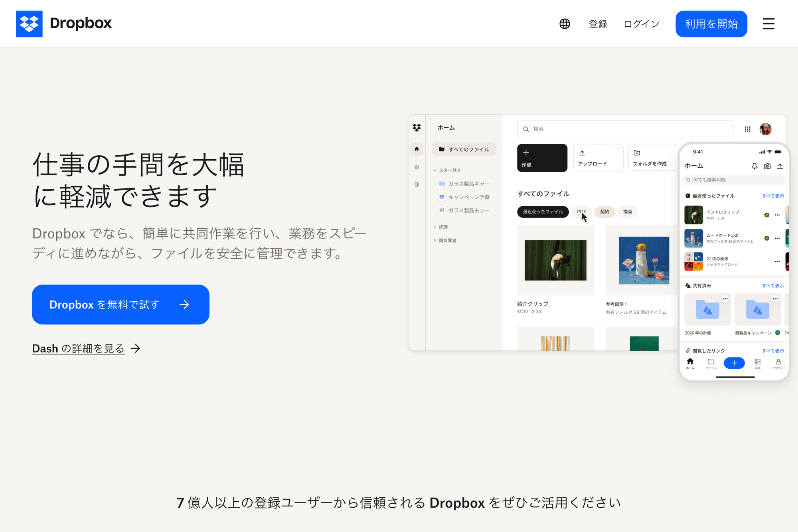Click すべて表示 next to 最近使ったファイル

tap(773, 196)
